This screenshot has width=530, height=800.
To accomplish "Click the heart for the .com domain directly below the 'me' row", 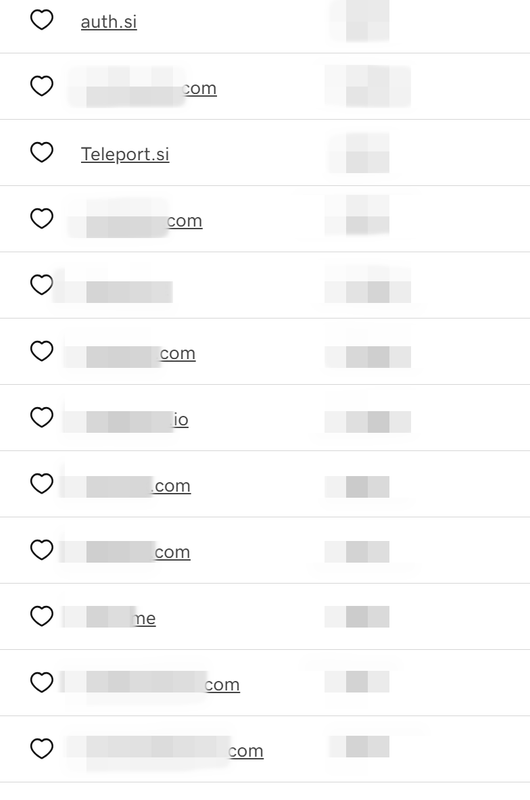I will pos(42,682).
